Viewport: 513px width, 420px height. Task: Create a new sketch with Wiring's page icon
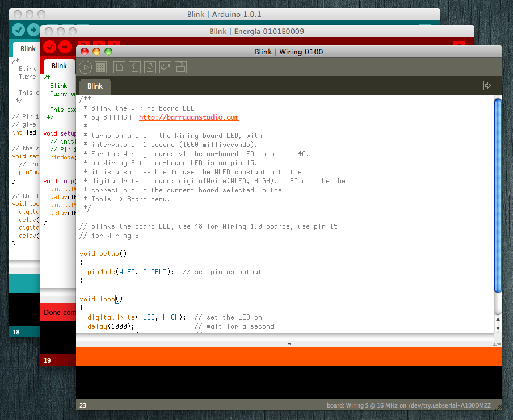click(x=119, y=68)
